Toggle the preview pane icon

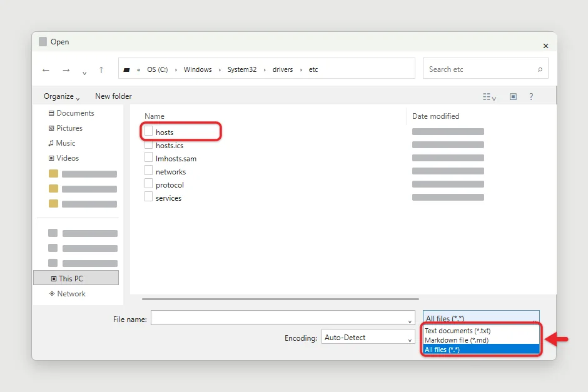pos(513,97)
